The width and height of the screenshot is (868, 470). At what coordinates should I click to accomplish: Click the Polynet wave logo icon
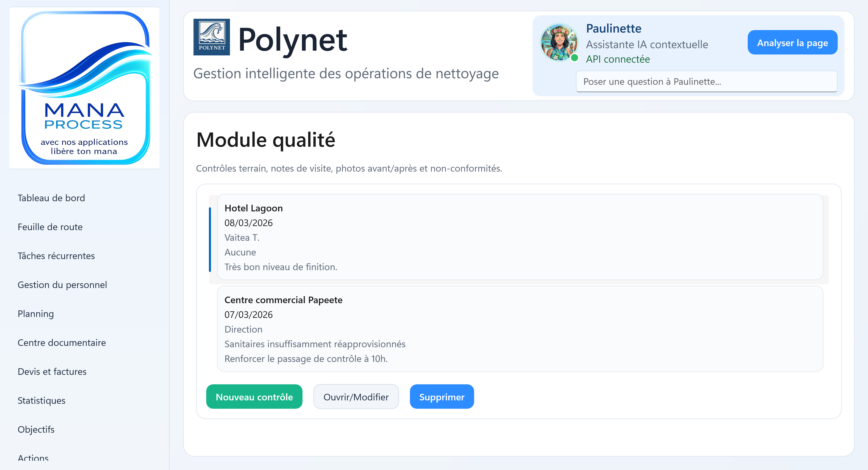[x=211, y=37]
